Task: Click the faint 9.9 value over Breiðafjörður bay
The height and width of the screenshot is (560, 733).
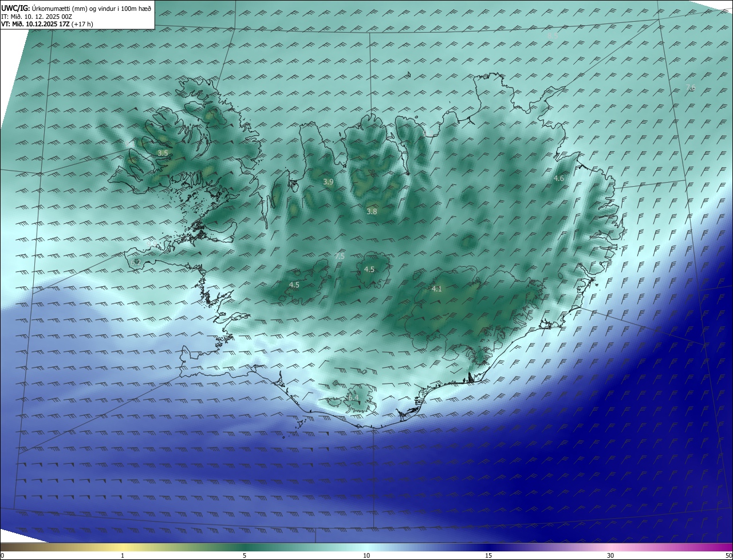Action: 152,244
